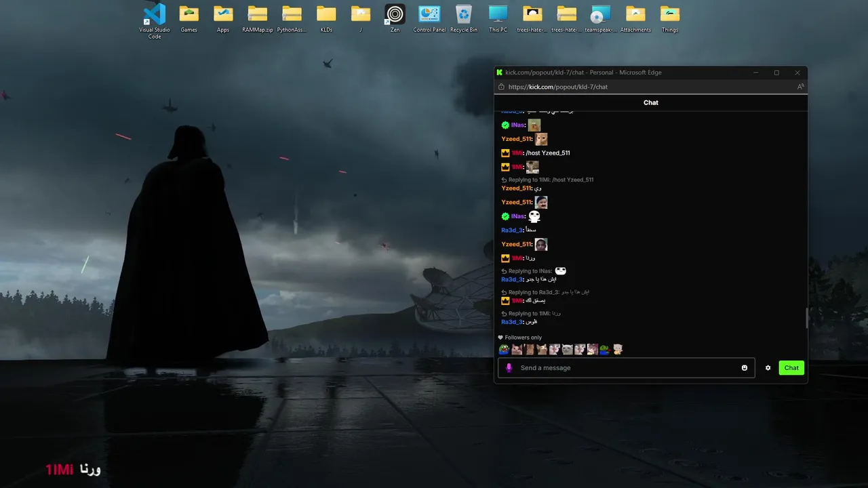Click the 'Replying to Ra3d_3' reference line
The width and height of the screenshot is (868, 488).
(x=549, y=292)
